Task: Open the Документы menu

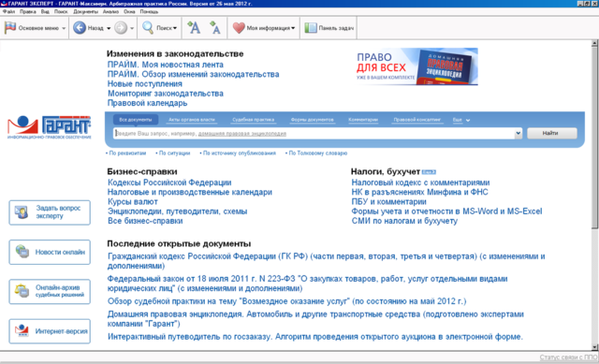Action: tap(85, 11)
